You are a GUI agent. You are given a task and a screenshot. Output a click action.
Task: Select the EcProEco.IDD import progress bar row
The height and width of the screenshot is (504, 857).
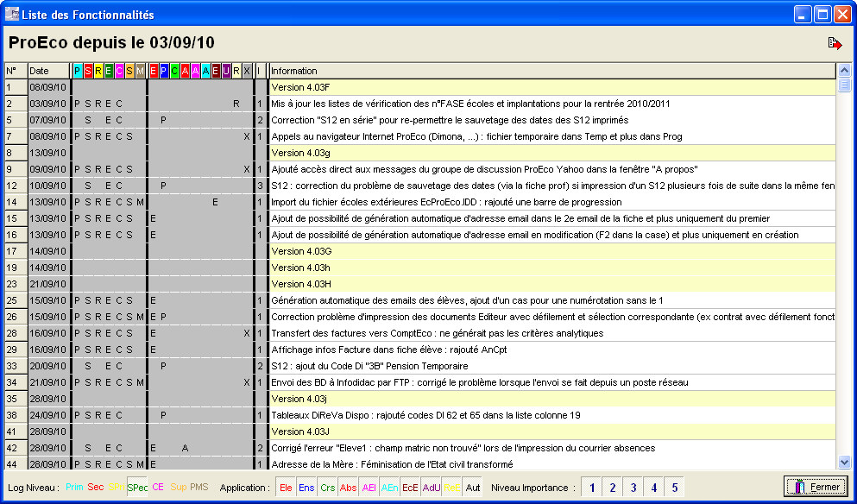420,202
